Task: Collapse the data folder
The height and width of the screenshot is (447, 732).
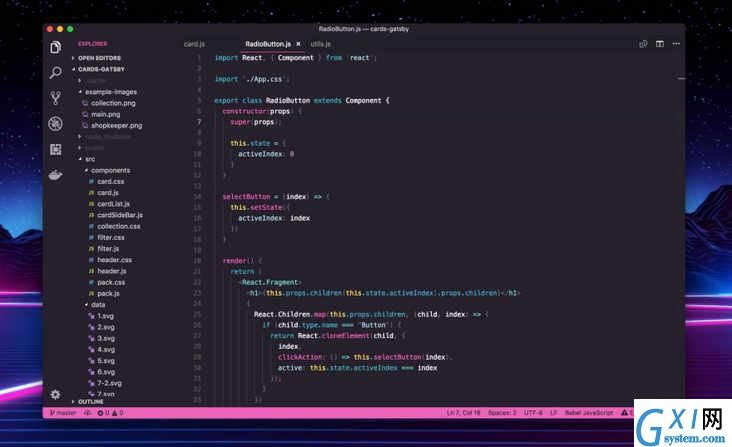Action: click(98, 305)
